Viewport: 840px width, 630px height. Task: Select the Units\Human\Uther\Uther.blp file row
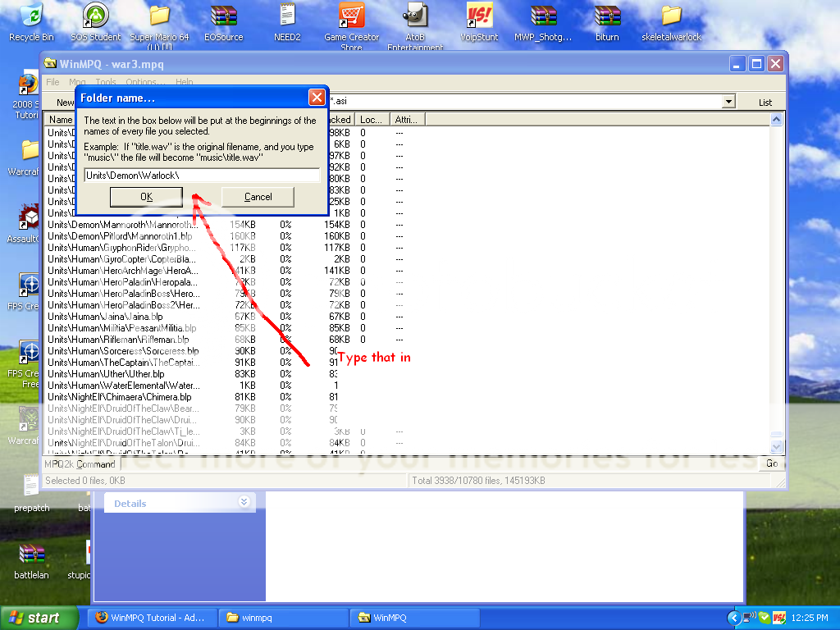(106, 374)
